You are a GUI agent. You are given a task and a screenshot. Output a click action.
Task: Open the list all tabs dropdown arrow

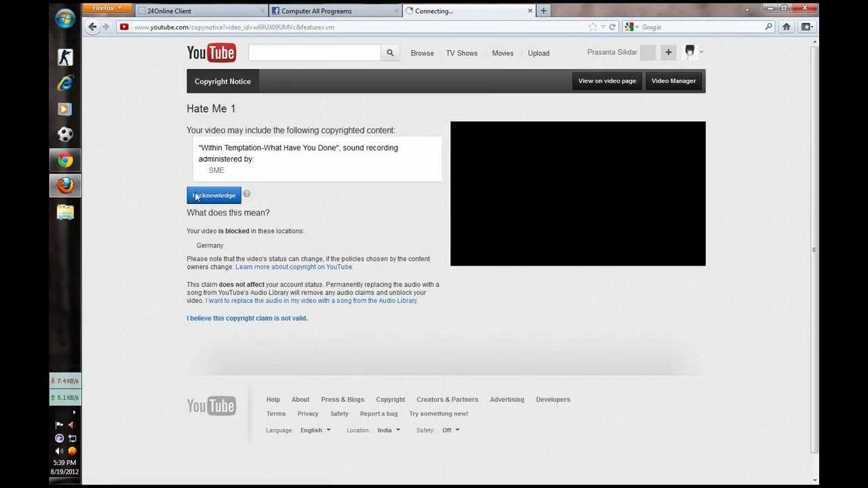point(747,10)
